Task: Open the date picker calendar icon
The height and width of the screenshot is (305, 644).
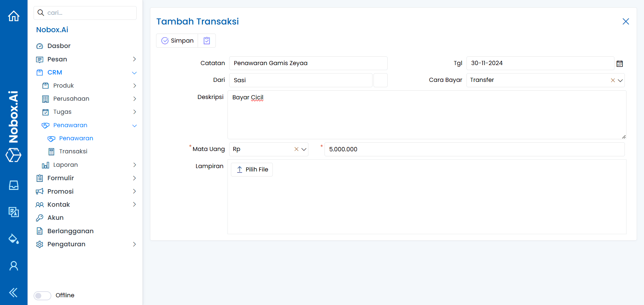Action: [x=620, y=63]
